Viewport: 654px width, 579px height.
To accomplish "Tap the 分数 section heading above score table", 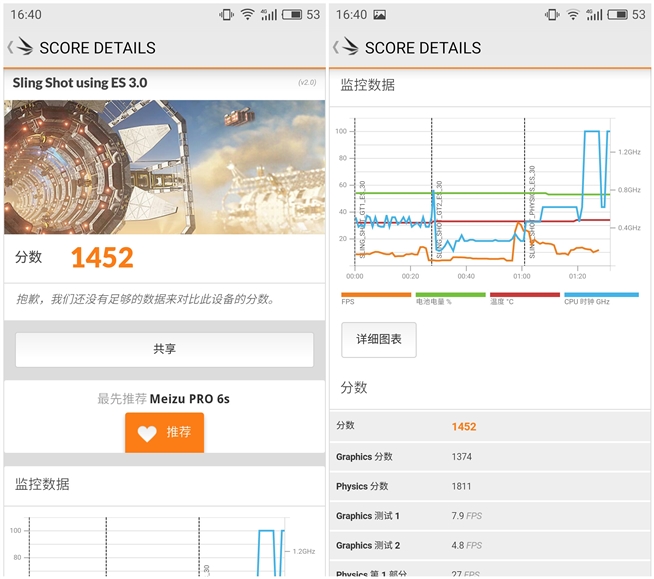I will point(354,388).
